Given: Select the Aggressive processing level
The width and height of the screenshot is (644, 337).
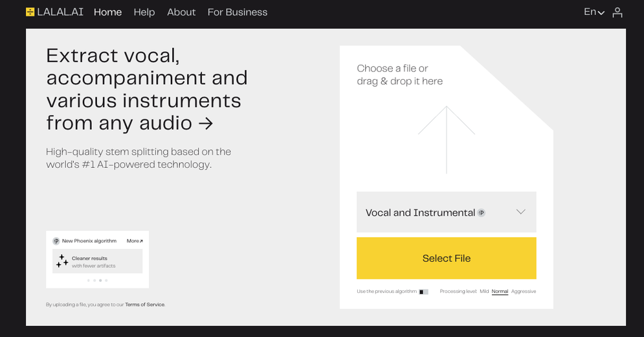Looking at the screenshot, I should tap(524, 292).
